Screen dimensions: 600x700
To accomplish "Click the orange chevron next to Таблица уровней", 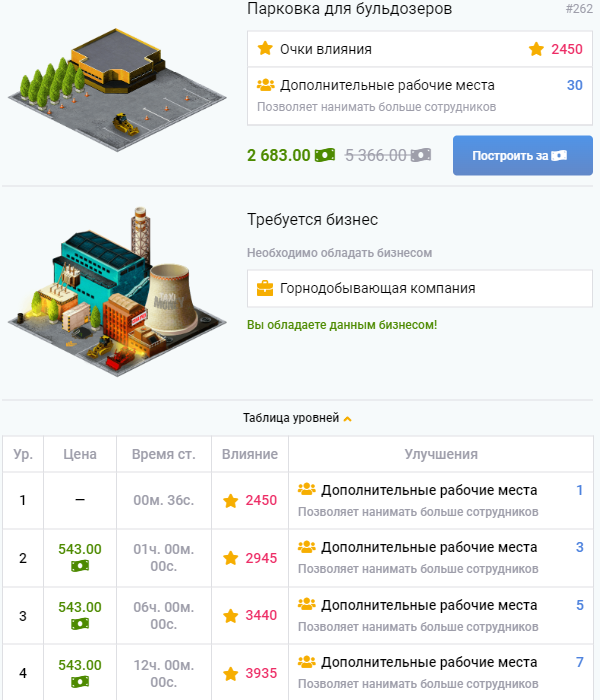I will 347,419.
